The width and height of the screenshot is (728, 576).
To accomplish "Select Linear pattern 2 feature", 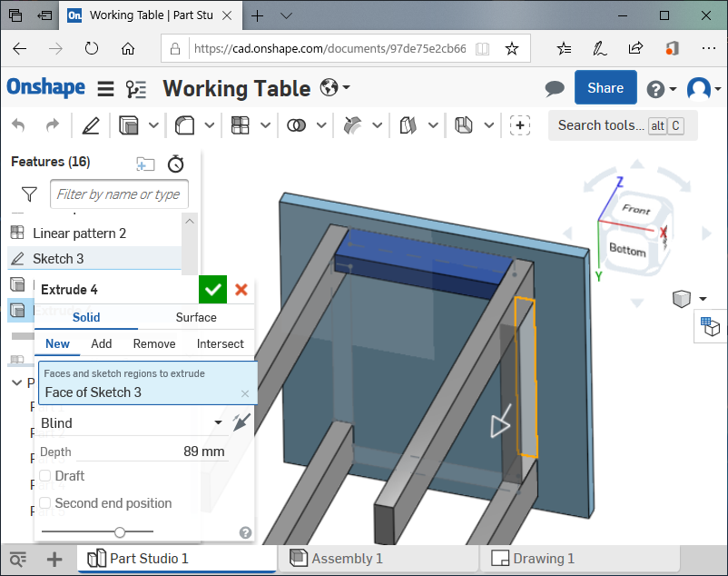I will coord(79,233).
